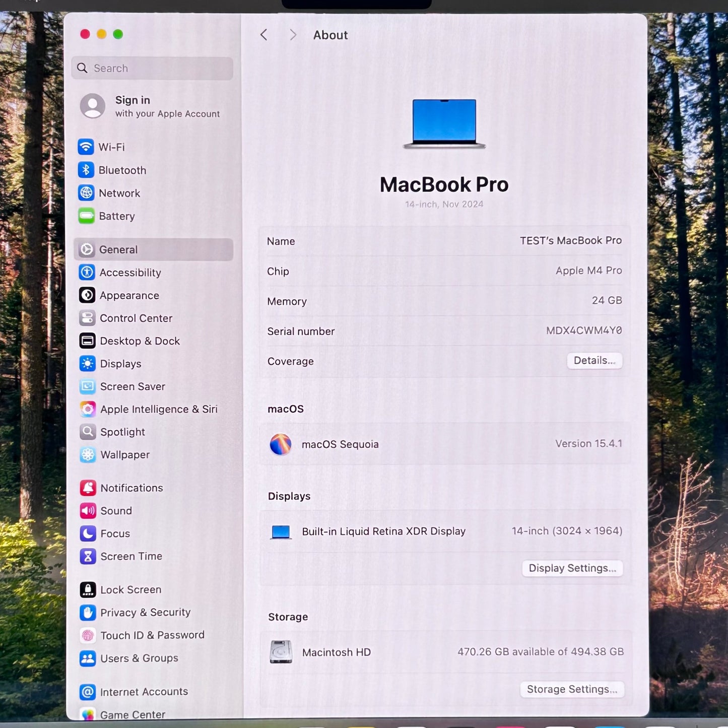Go back using the left chevron
This screenshot has height=728, width=728.
[263, 35]
